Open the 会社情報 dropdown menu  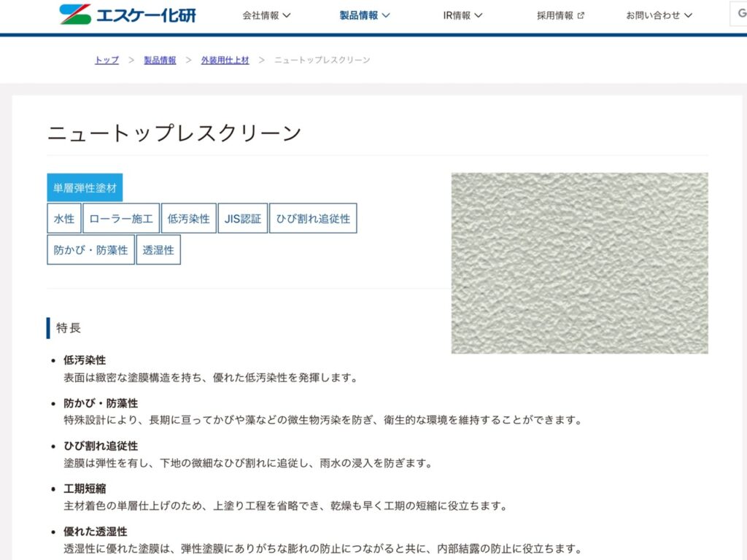[x=266, y=15]
